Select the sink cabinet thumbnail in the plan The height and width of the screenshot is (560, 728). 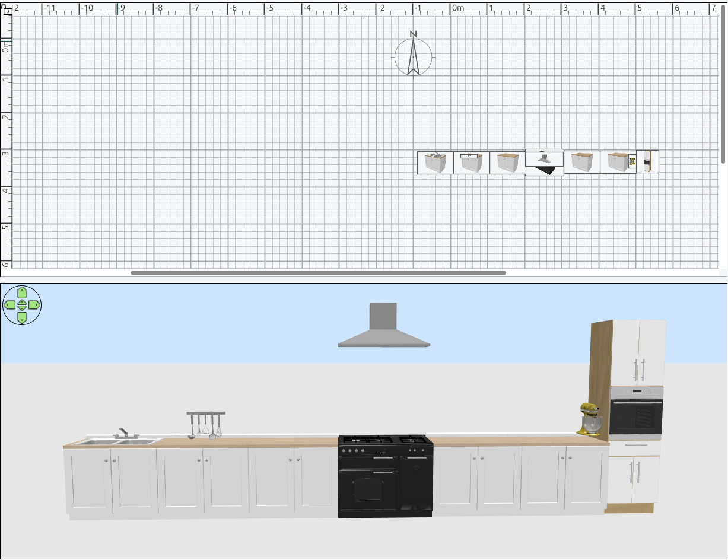[x=435, y=163]
